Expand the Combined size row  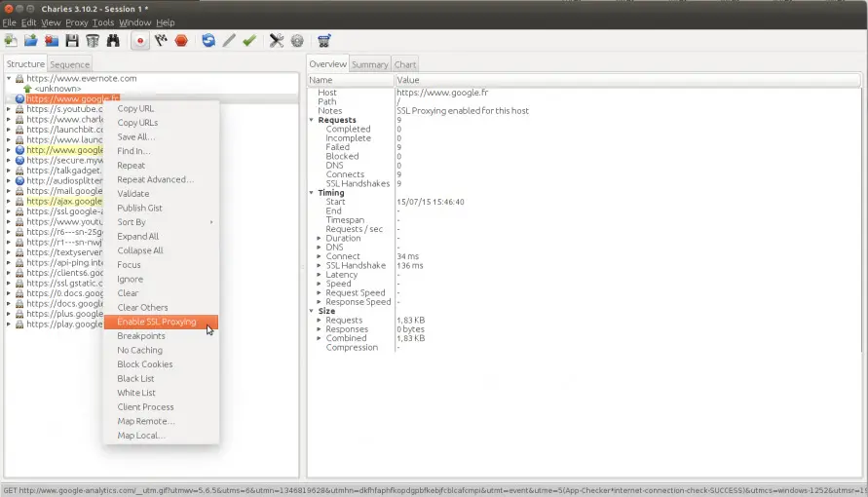point(319,338)
